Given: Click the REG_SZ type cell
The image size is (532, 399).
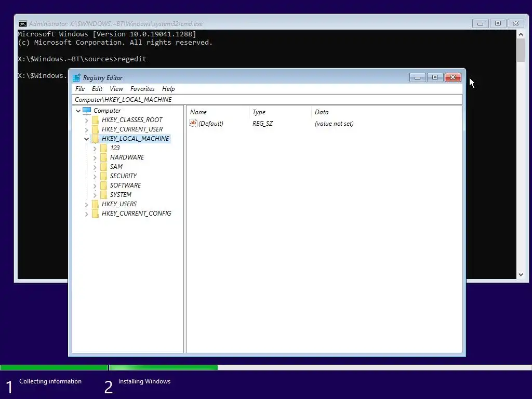Looking at the screenshot, I should [262, 124].
